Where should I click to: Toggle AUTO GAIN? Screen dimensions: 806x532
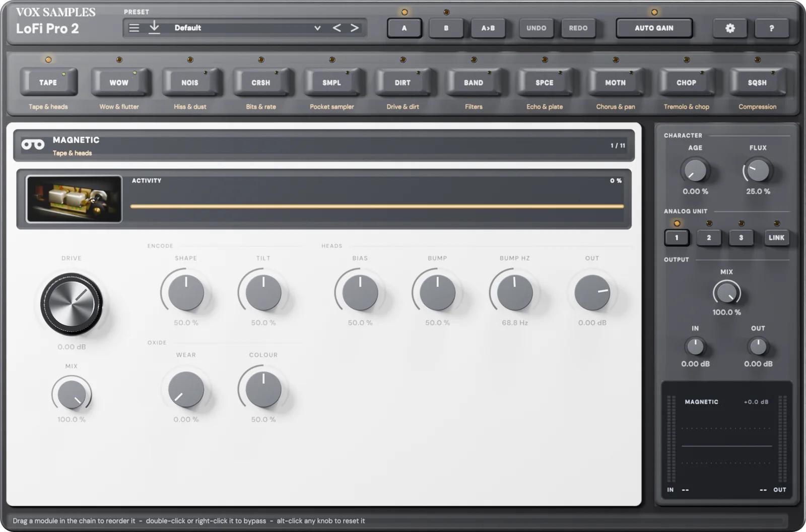pyautogui.click(x=654, y=28)
